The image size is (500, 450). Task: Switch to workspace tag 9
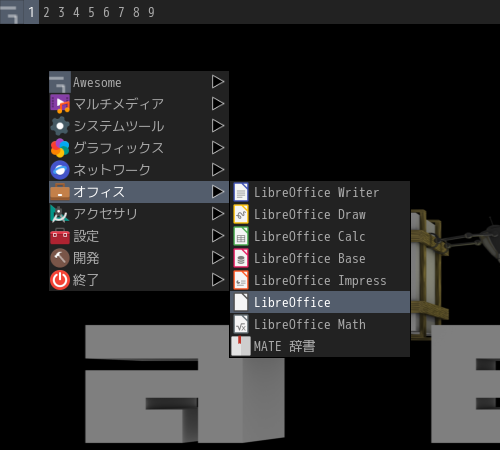point(151,12)
